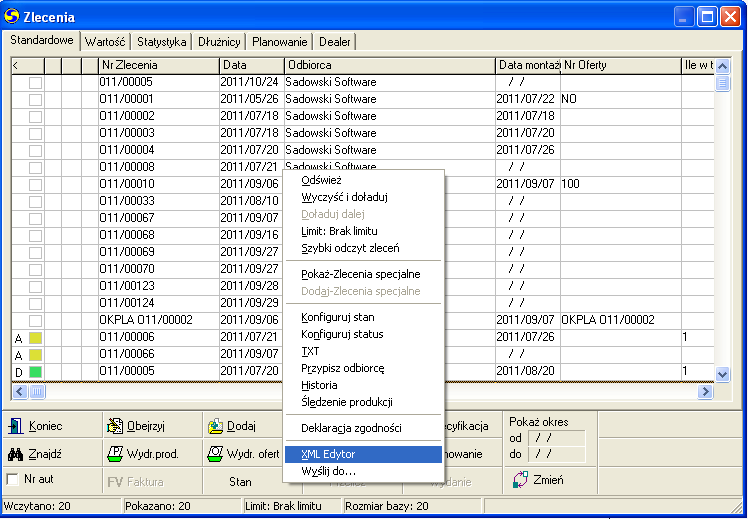Toggle the Nr aut checkbox

(12, 479)
